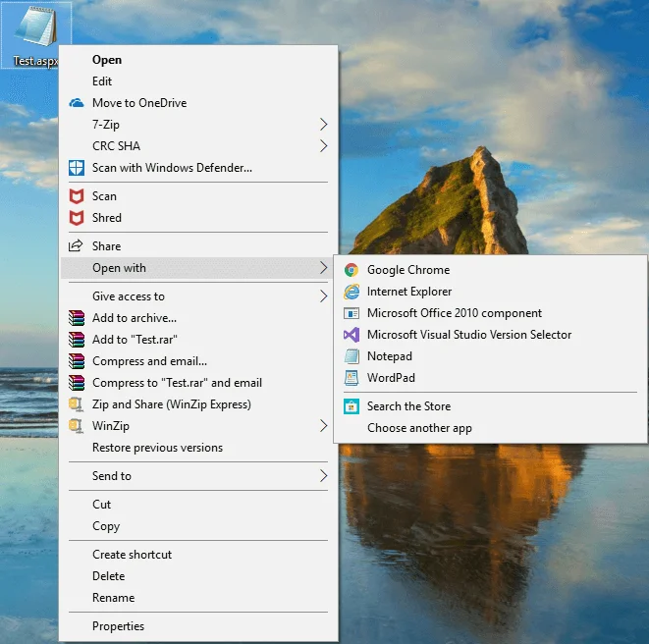The height and width of the screenshot is (644, 649).
Task: Select Add to "Test.rar"
Action: pos(198,340)
